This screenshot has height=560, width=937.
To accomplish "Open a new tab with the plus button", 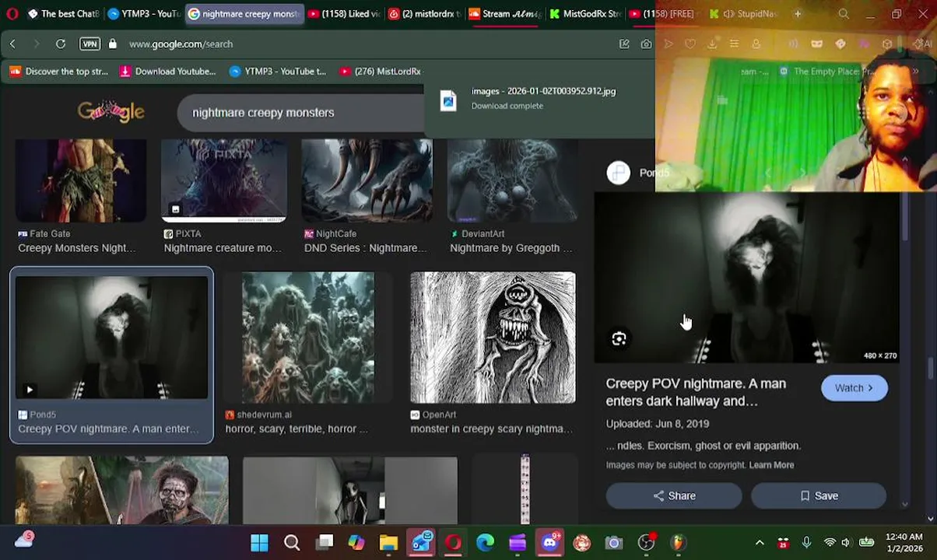I will pos(798,14).
